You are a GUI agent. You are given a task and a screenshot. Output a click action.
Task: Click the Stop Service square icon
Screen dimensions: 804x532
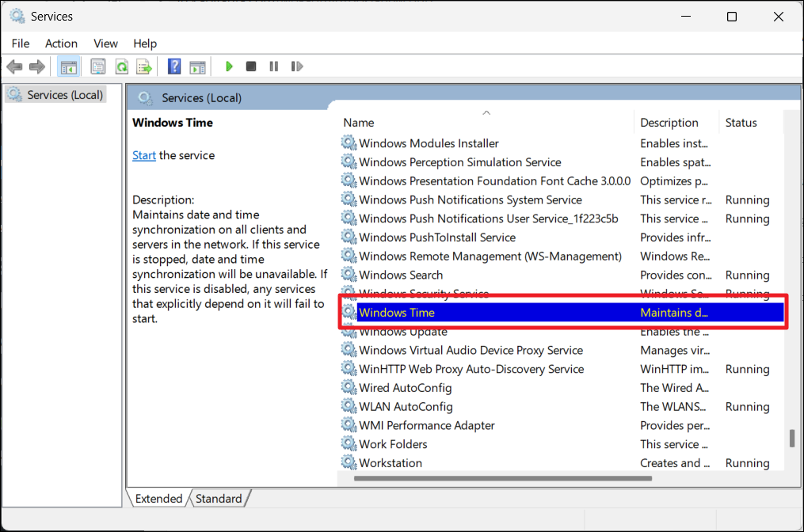point(251,66)
